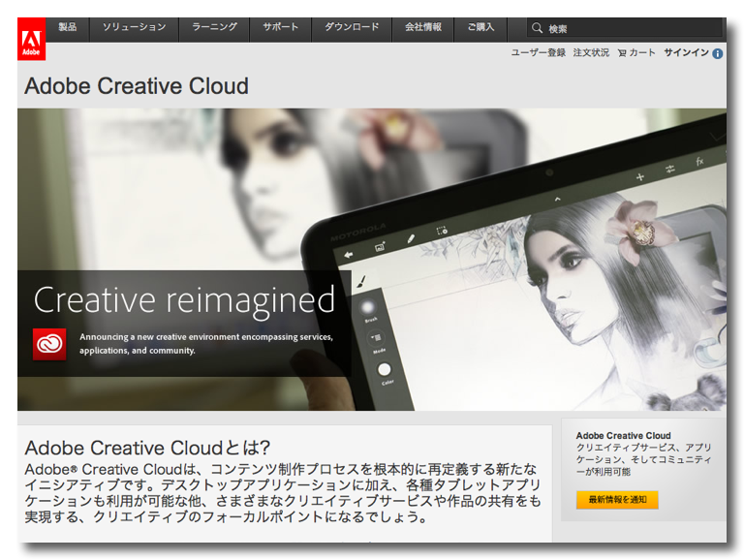The image size is (744, 560).
Task: Open the サポート menu
Action: pyautogui.click(x=280, y=27)
